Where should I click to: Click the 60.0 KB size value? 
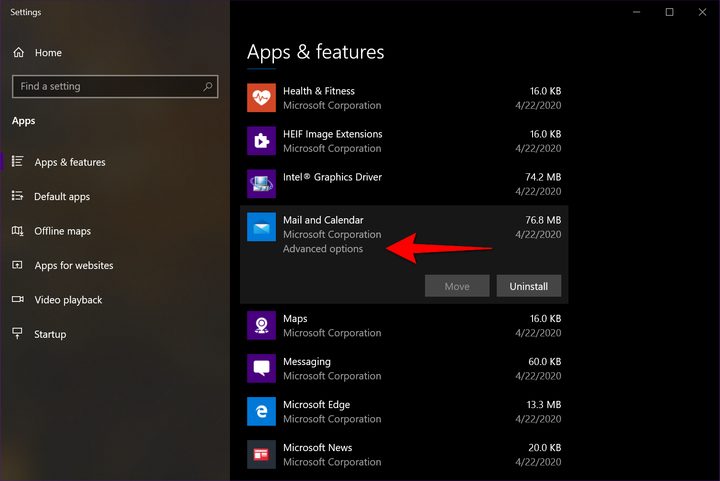(x=545, y=362)
